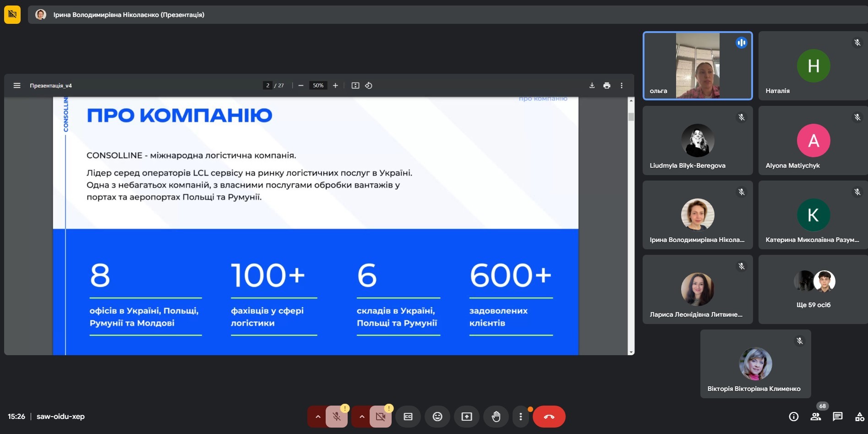This screenshot has height=434, width=868.
Task: Open meeting details info
Action: click(x=794, y=417)
